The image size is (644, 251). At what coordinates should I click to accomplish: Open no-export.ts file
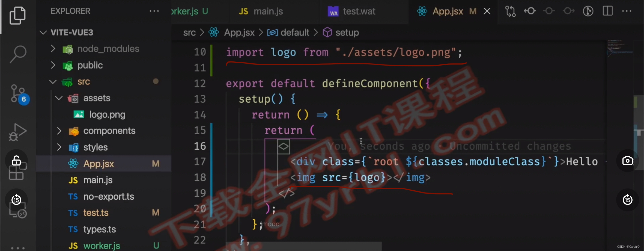pyautogui.click(x=104, y=196)
